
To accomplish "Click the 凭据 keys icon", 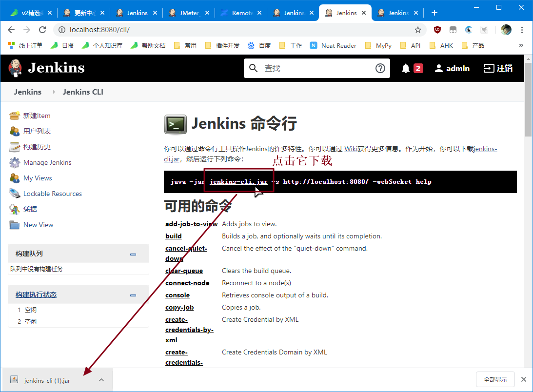I will pos(14,209).
